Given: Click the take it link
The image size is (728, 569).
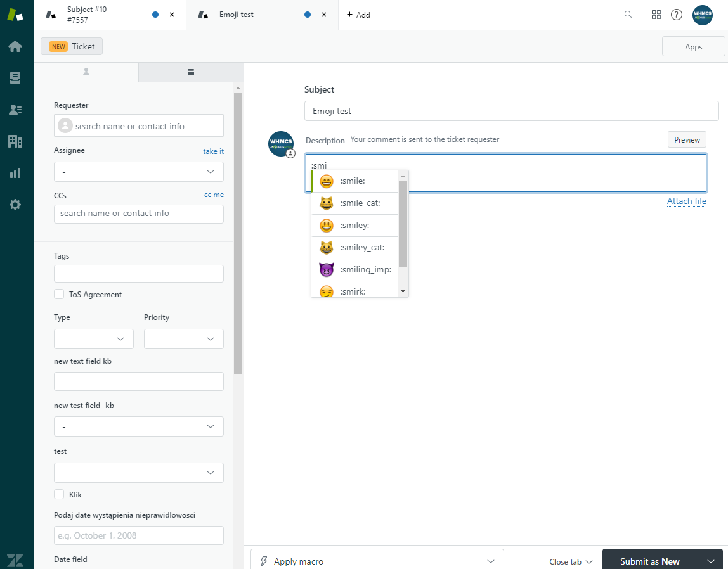Looking at the screenshot, I should 213,151.
